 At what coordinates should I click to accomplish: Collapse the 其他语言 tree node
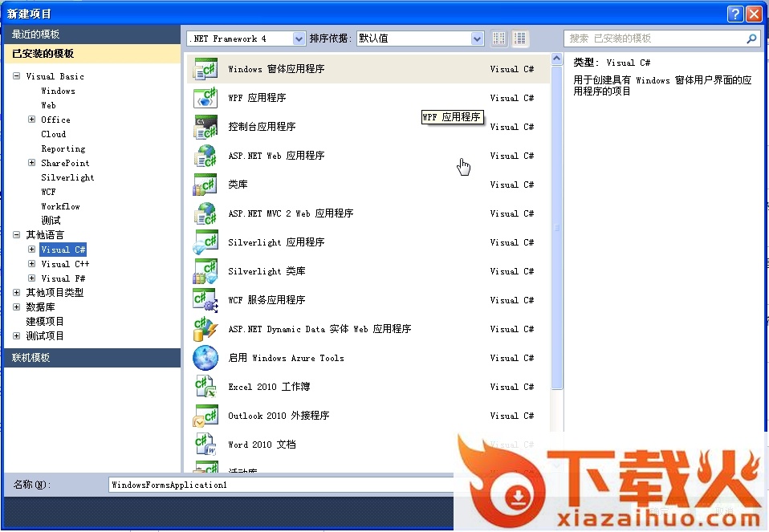16,234
